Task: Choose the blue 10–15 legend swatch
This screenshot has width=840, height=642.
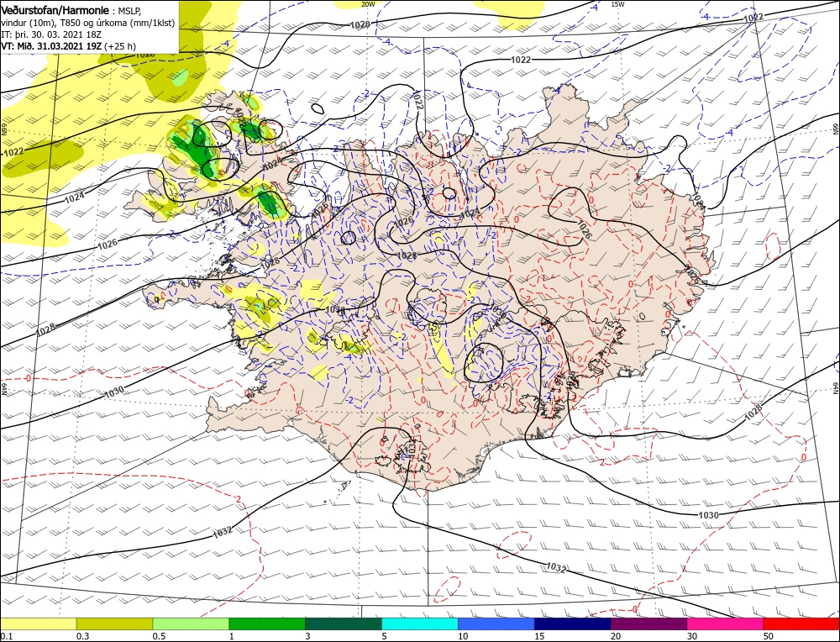Action: point(496,624)
